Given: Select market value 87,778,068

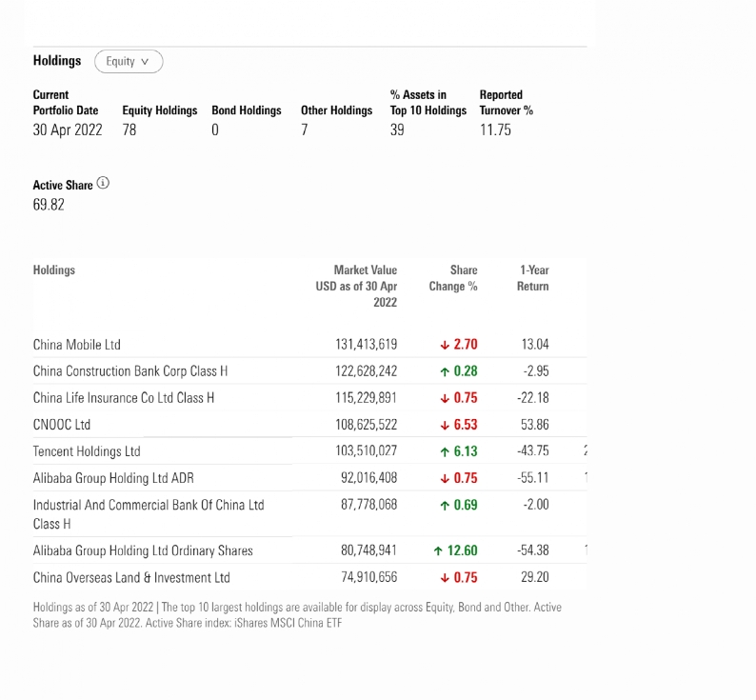Looking at the screenshot, I should 368,505.
